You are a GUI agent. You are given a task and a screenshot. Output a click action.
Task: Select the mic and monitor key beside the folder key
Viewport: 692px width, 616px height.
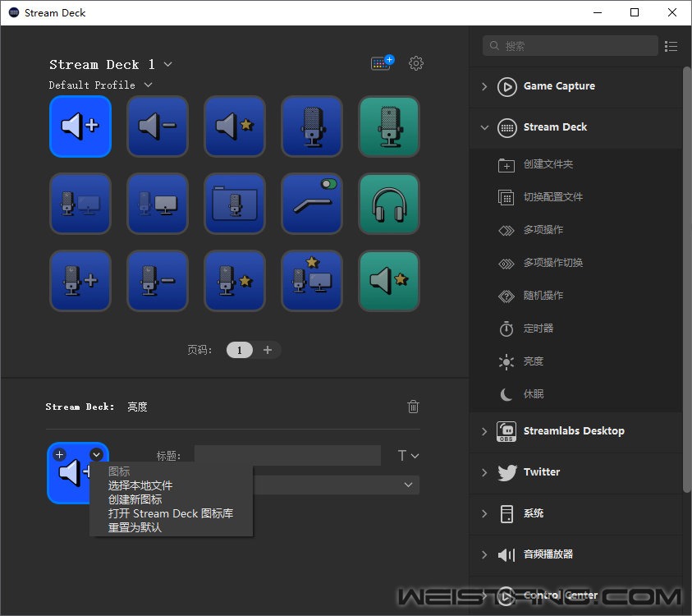point(158,204)
